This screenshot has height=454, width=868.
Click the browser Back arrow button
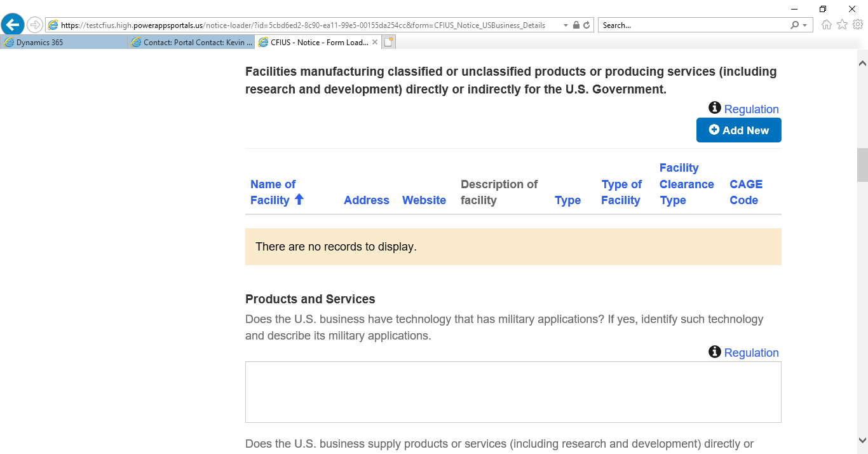tap(13, 25)
